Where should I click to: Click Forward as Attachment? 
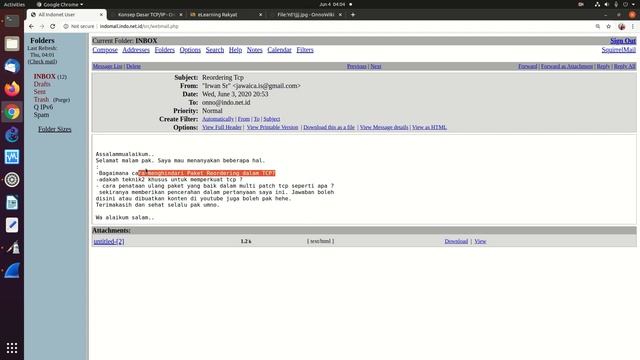pos(567,66)
